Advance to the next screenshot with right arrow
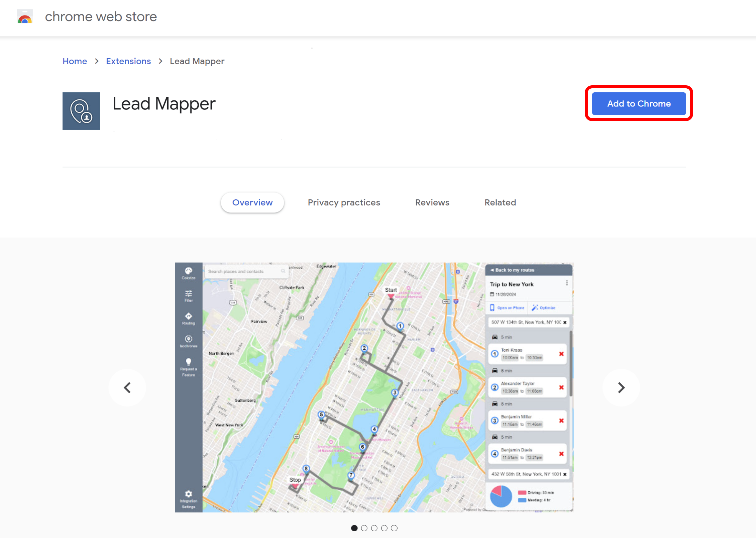Viewport: 756px width, 538px height. pos(621,387)
